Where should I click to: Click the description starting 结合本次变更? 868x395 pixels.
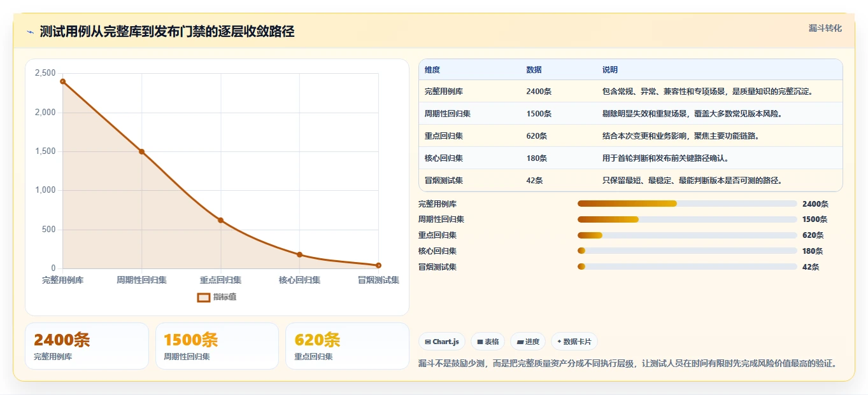click(x=681, y=136)
